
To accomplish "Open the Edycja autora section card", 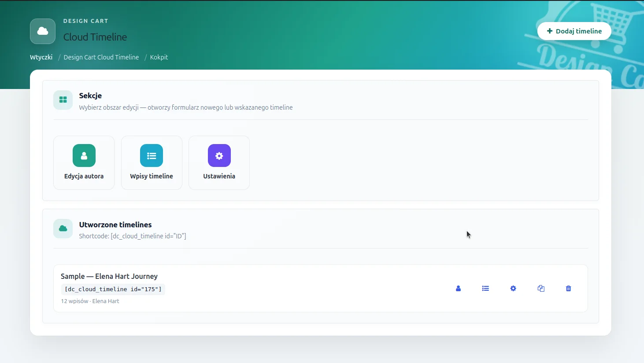I will coord(84,163).
